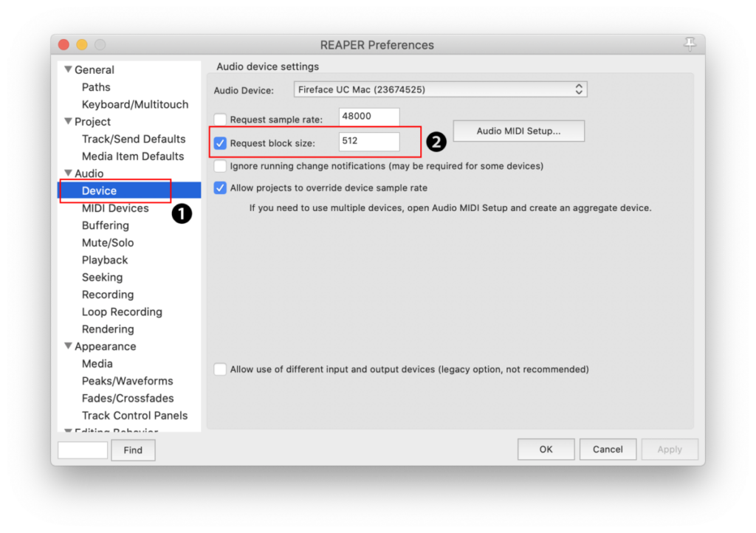
Task: Enable the Request sample rate checkbox
Action: pos(220,120)
